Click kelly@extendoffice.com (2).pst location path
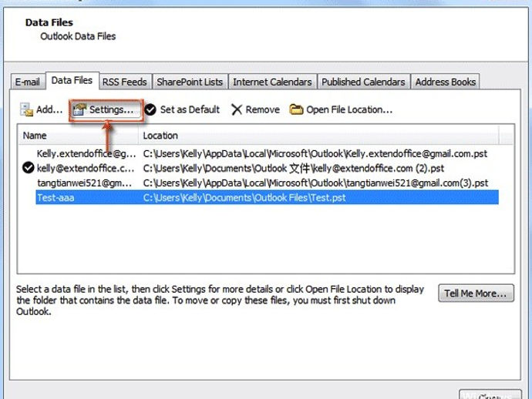This screenshot has height=399, width=532. coord(294,168)
